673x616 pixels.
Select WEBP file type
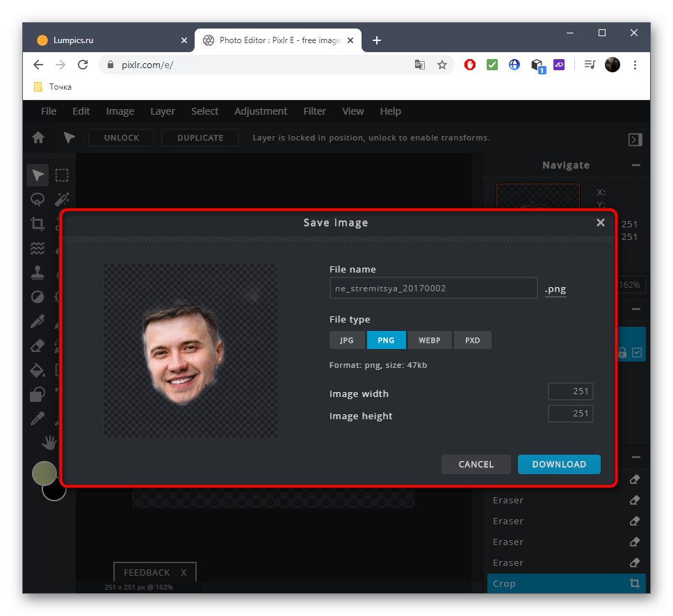click(430, 340)
